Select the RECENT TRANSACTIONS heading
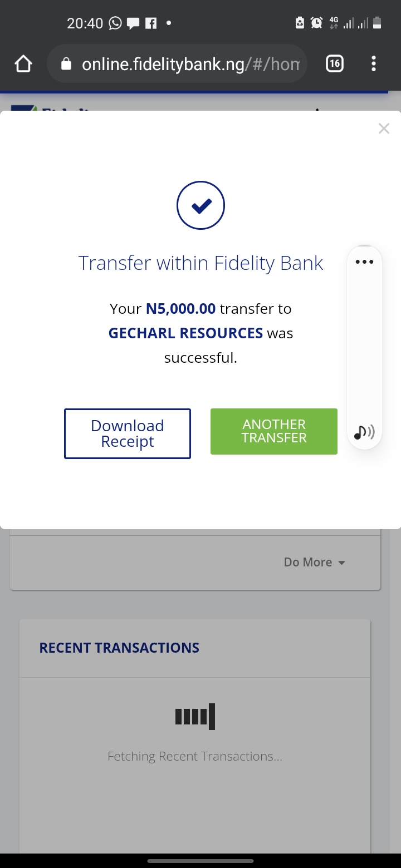The height and width of the screenshot is (868, 401). [119, 648]
